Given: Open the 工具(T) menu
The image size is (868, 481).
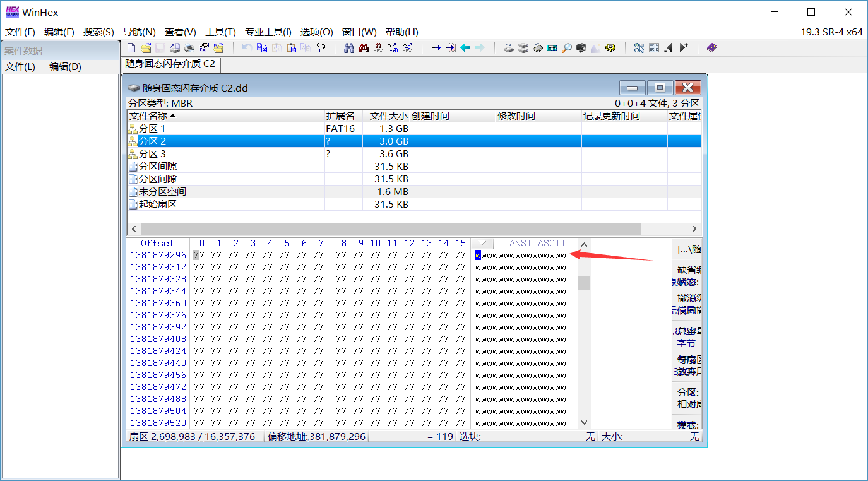Looking at the screenshot, I should [221, 32].
